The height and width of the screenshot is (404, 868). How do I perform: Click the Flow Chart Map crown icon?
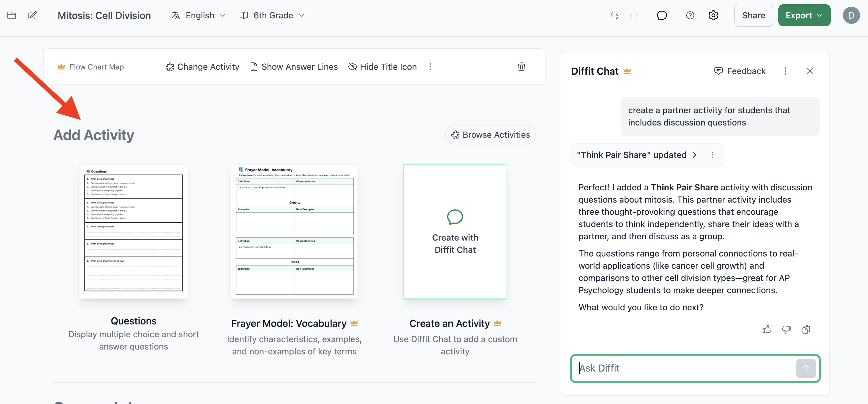(61, 67)
